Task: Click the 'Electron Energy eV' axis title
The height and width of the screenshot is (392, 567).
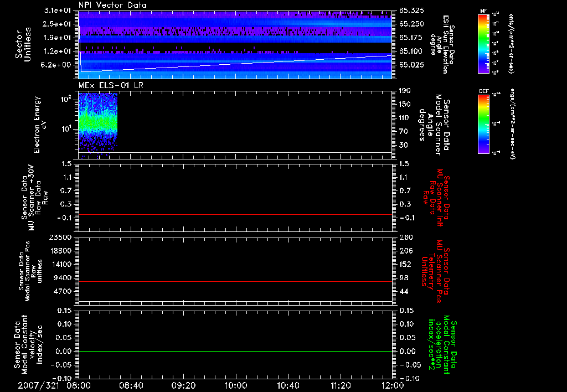Action: (x=40, y=125)
